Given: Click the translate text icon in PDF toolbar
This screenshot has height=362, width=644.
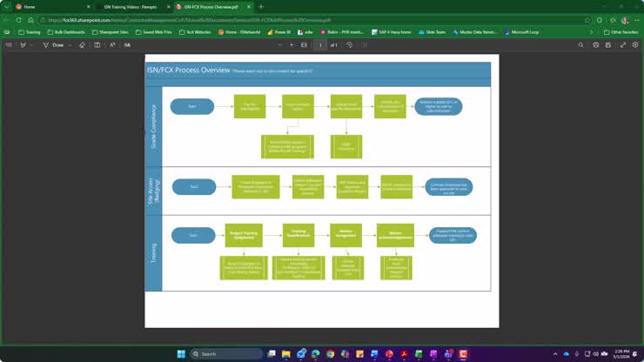Looking at the screenshot, I should coord(127,45).
